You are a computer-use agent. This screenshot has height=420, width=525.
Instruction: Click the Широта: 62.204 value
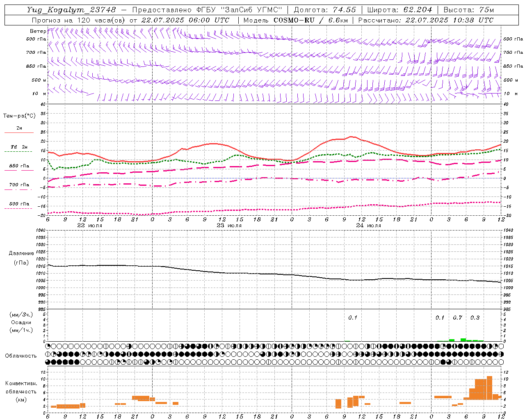click(399, 10)
